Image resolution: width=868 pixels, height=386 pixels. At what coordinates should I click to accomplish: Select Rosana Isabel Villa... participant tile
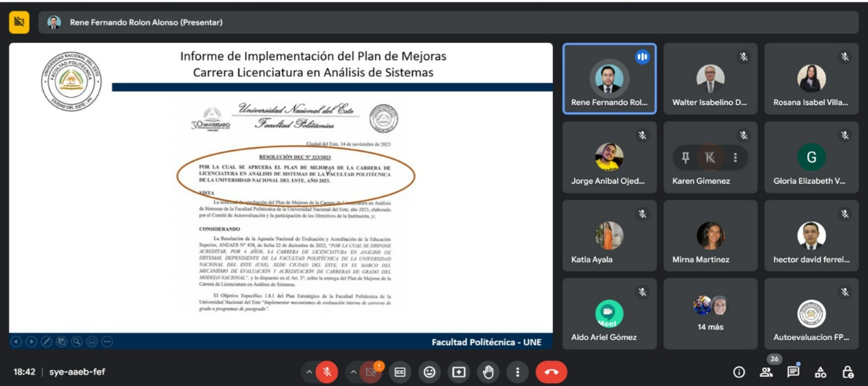coord(811,79)
